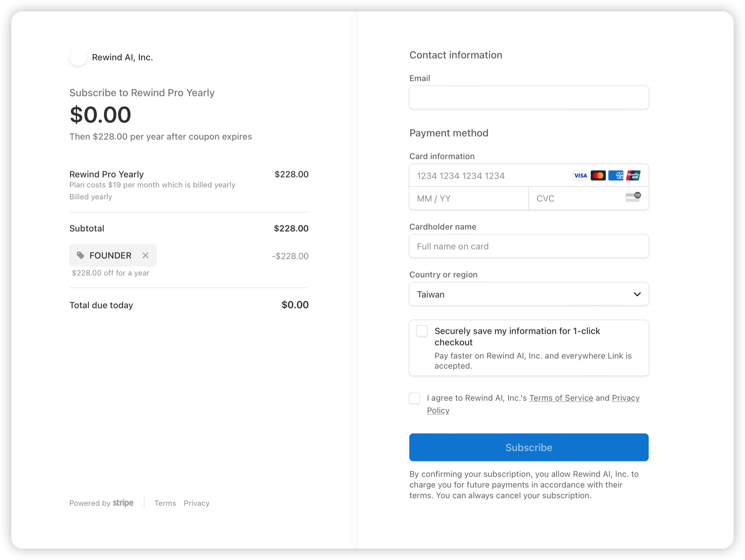The height and width of the screenshot is (560, 745).
Task: Open the Privacy link in the footer
Action: [197, 503]
